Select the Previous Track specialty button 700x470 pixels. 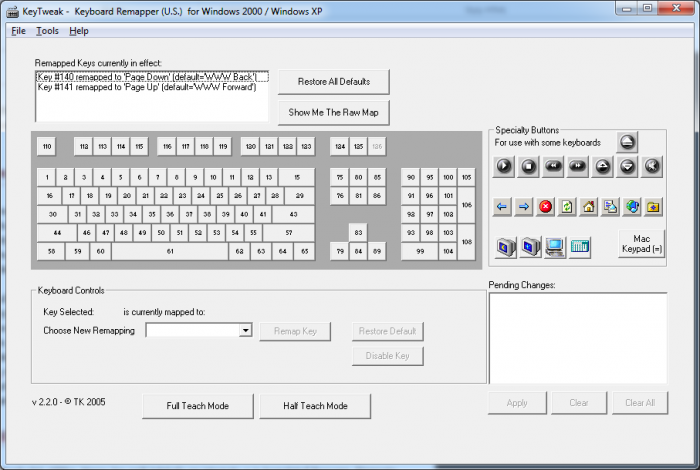[553, 166]
